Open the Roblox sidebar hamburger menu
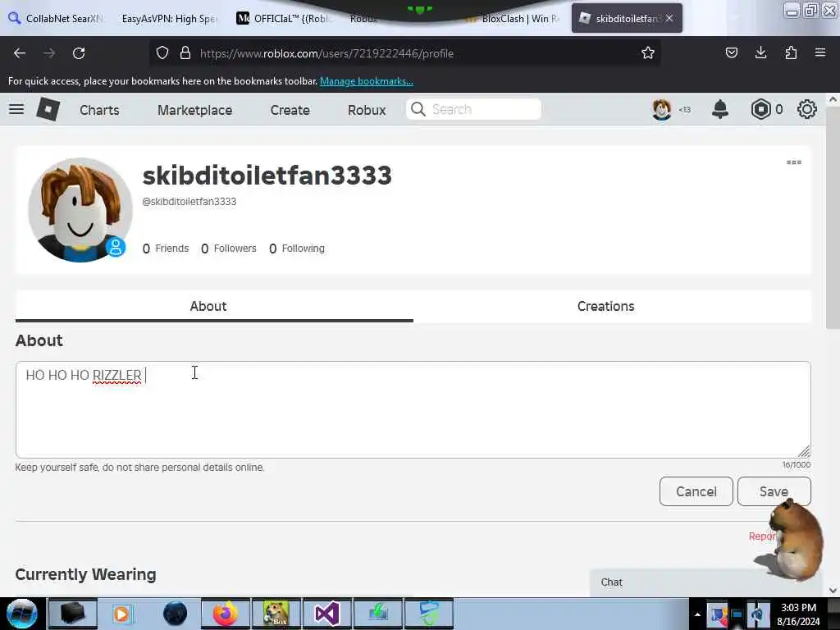840x630 pixels. pyautogui.click(x=16, y=109)
